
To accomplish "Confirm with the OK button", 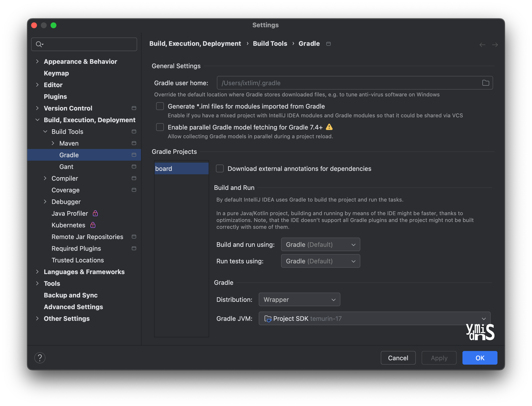I will (479, 358).
